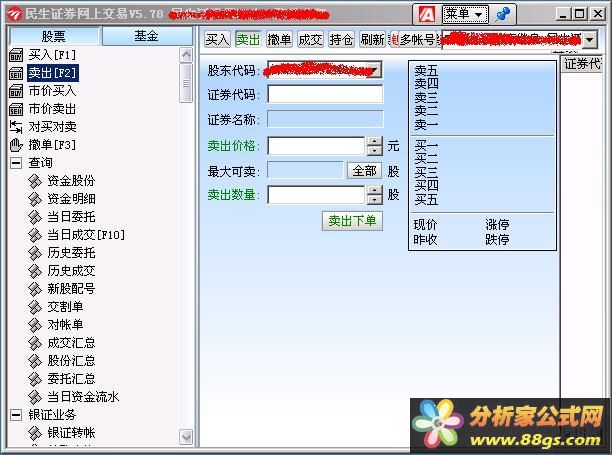Click the red A logo button in title bar
This screenshot has height=455, width=612.
pos(427,14)
